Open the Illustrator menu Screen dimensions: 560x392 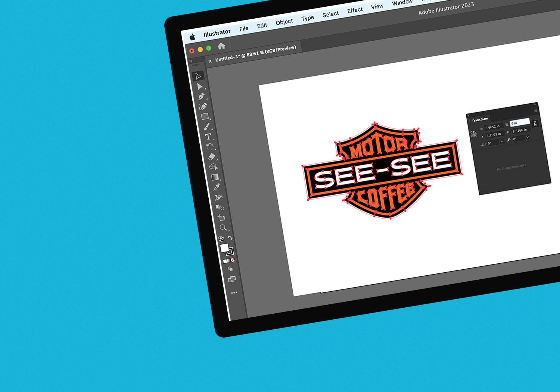pyautogui.click(x=217, y=33)
